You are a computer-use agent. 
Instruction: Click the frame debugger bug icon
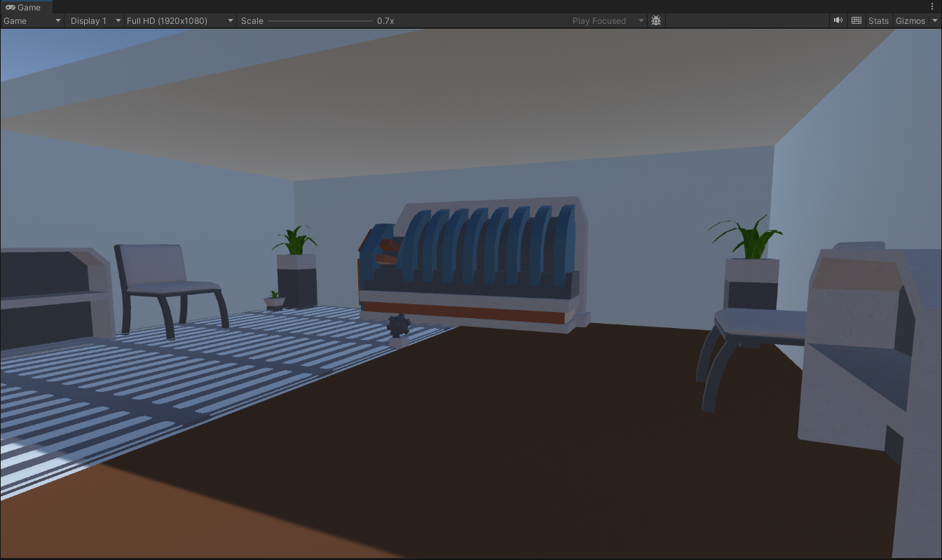click(x=656, y=21)
